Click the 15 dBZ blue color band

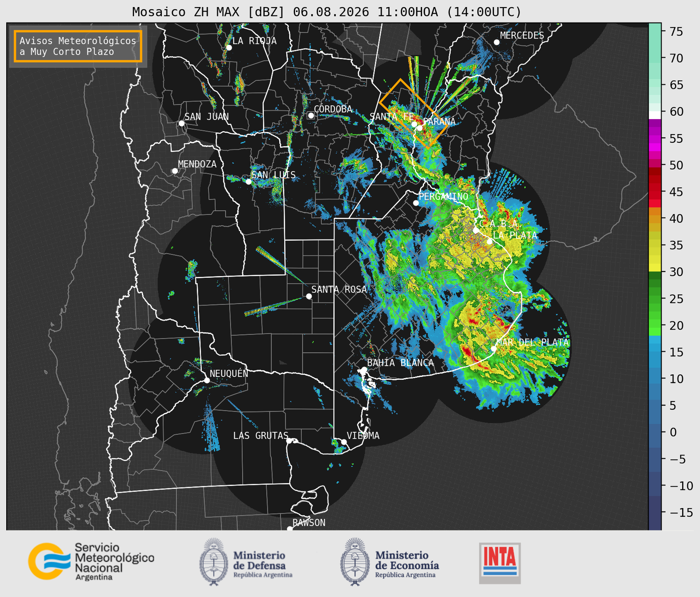pyautogui.click(x=655, y=353)
